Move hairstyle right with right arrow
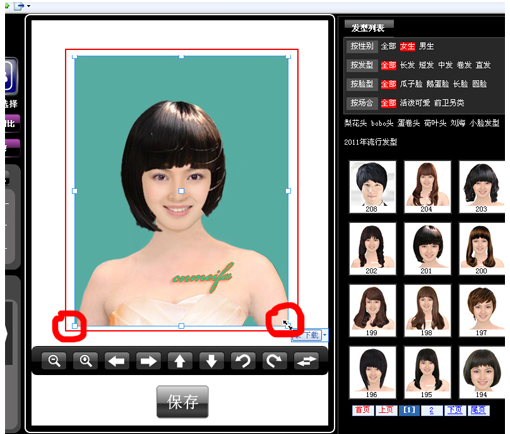Image resolution: width=510 pixels, height=434 pixels. click(148, 361)
